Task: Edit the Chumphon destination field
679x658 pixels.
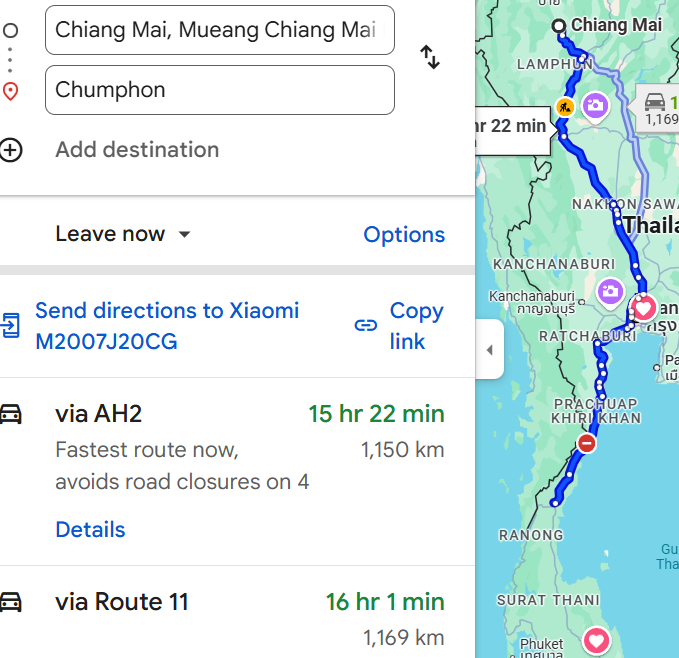Action: pyautogui.click(x=220, y=90)
